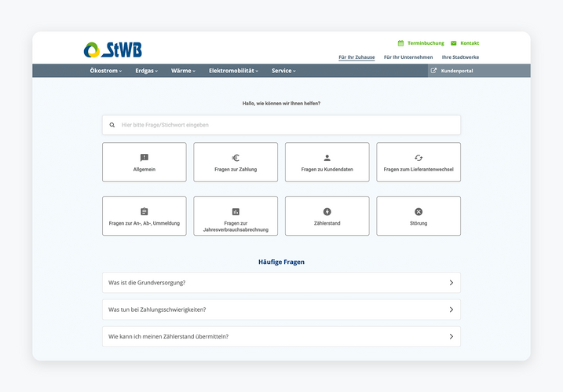The height and width of the screenshot is (392, 563).
Task: Switch to the Für Ihr Zuhause tab
Action: pyautogui.click(x=356, y=57)
